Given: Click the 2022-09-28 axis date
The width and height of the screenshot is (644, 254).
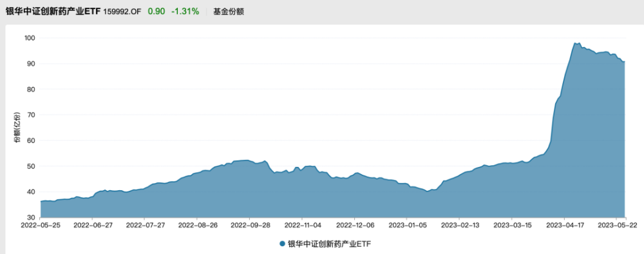Looking at the screenshot, I should 249,225.
